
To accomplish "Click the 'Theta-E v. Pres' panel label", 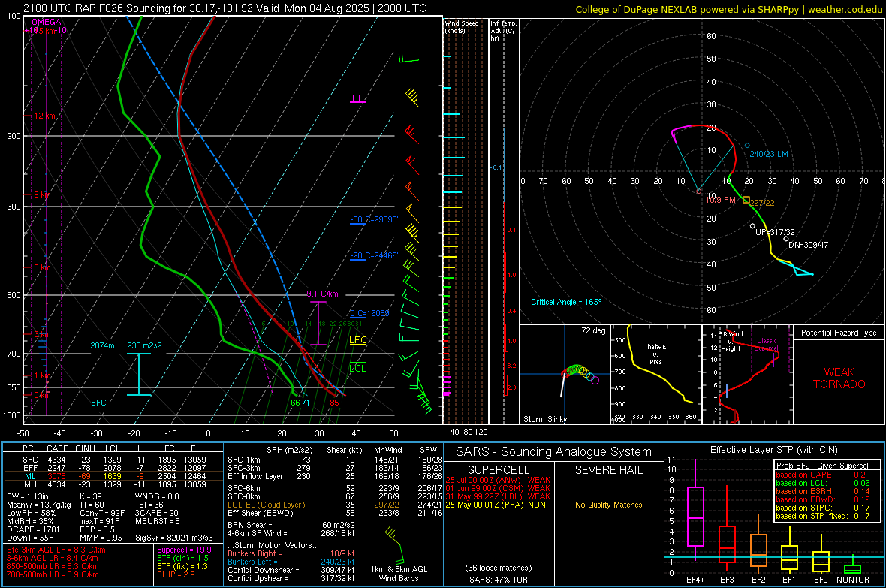I will pos(655,354).
